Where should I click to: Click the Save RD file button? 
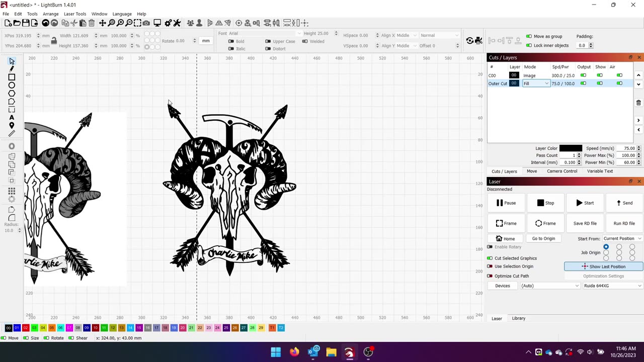tap(585, 223)
